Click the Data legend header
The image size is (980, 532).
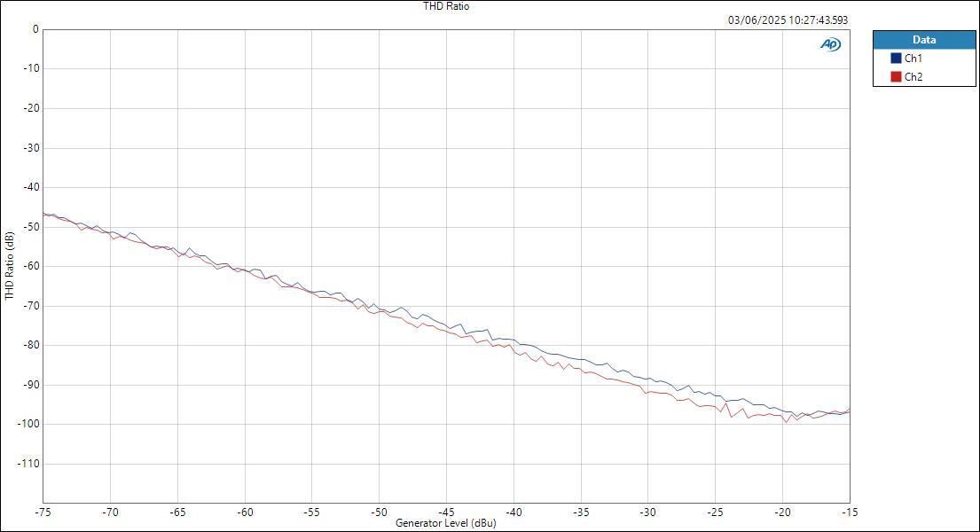[x=924, y=40]
